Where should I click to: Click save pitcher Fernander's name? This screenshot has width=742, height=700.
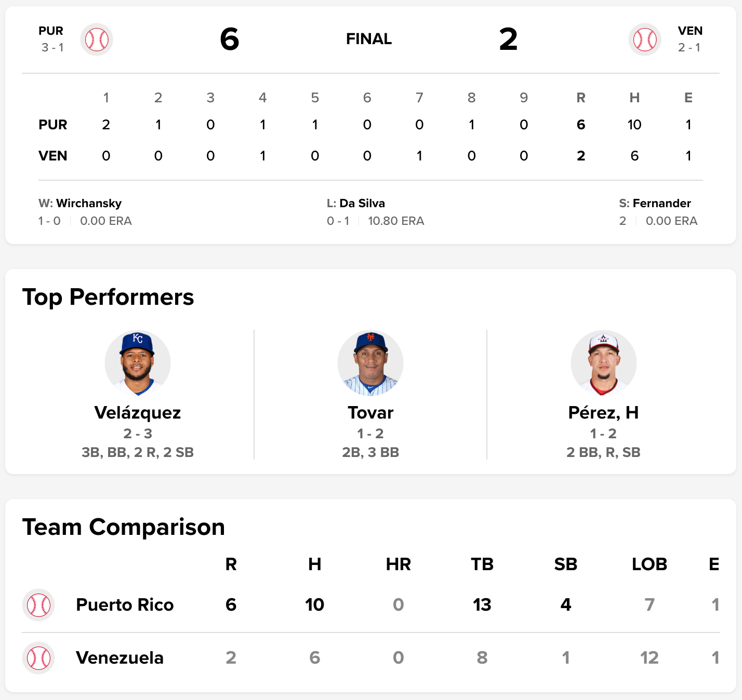(661, 203)
